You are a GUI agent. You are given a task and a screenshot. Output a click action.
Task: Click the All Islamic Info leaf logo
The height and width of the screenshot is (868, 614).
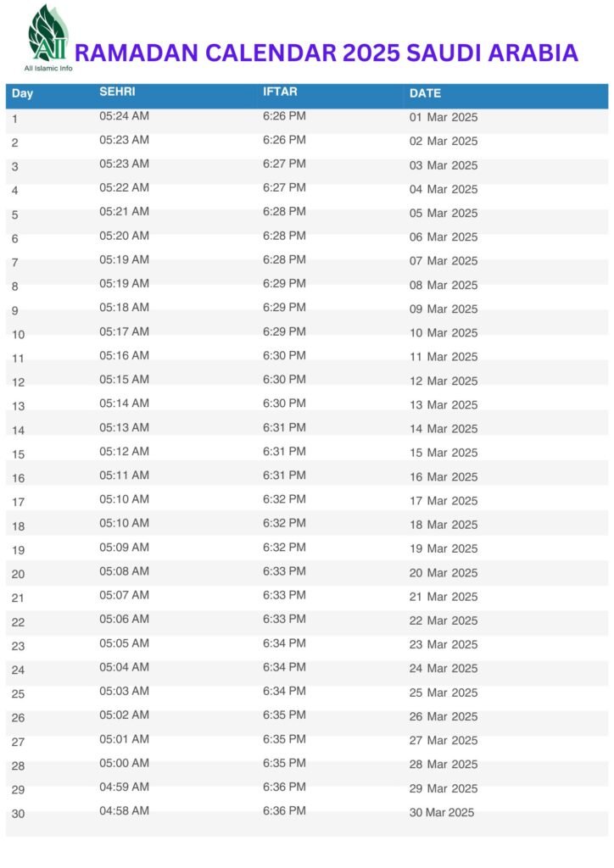[48, 34]
